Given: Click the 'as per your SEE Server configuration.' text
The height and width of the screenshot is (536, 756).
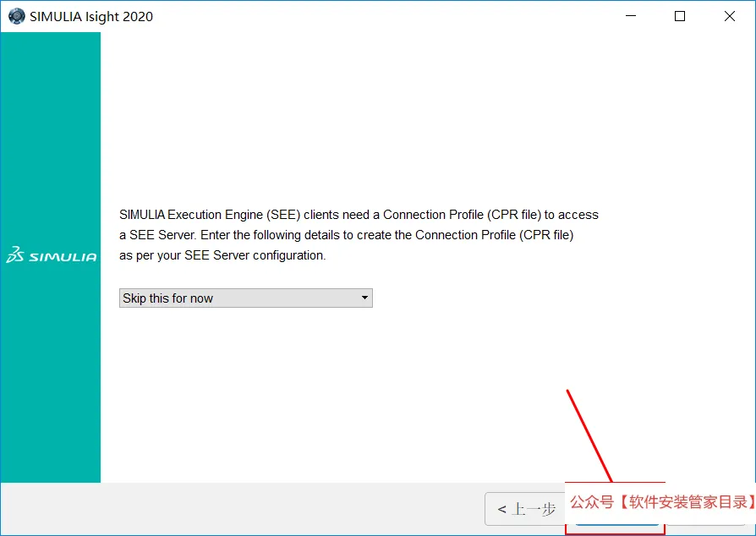Looking at the screenshot, I should coord(222,255).
